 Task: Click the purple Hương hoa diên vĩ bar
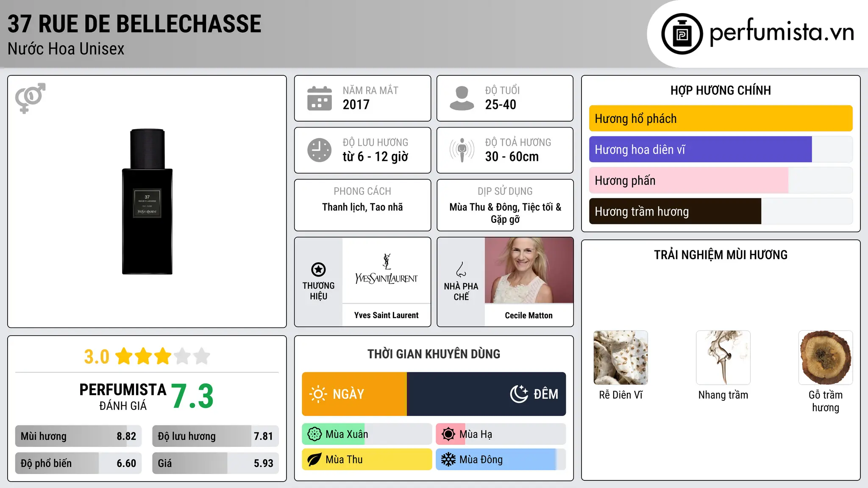click(700, 150)
